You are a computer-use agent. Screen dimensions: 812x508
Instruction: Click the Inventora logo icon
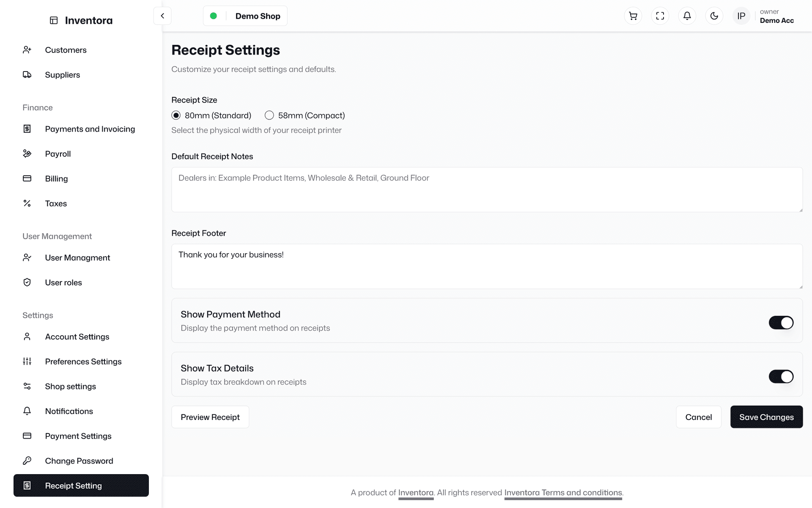[54, 20]
